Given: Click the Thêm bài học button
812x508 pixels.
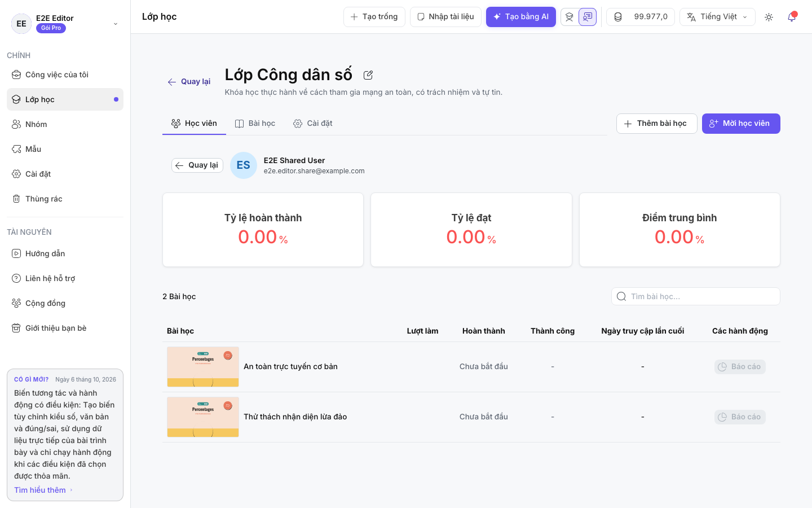Looking at the screenshot, I should coord(656,124).
